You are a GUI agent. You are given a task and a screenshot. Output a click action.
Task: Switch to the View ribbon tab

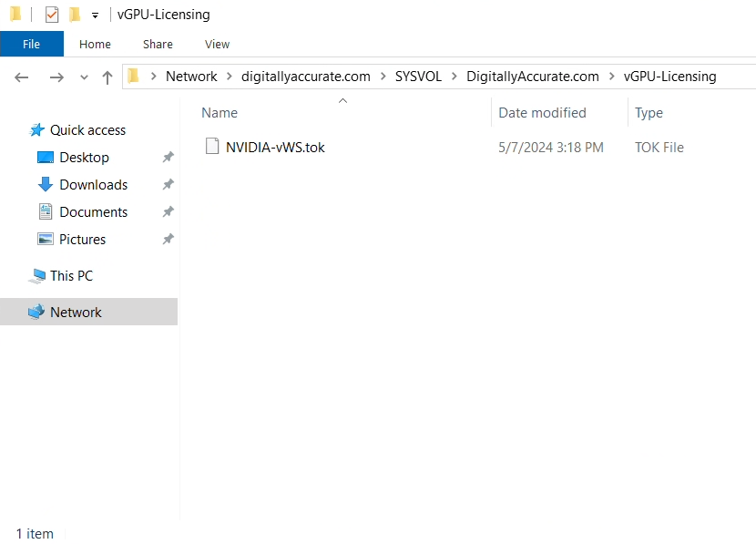point(217,44)
